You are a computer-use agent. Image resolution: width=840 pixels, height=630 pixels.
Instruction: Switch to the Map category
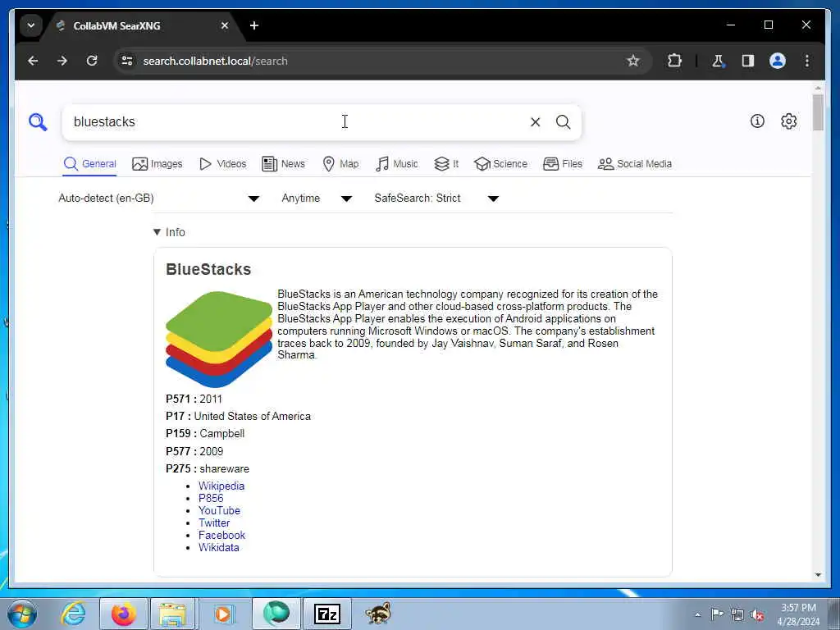click(340, 164)
